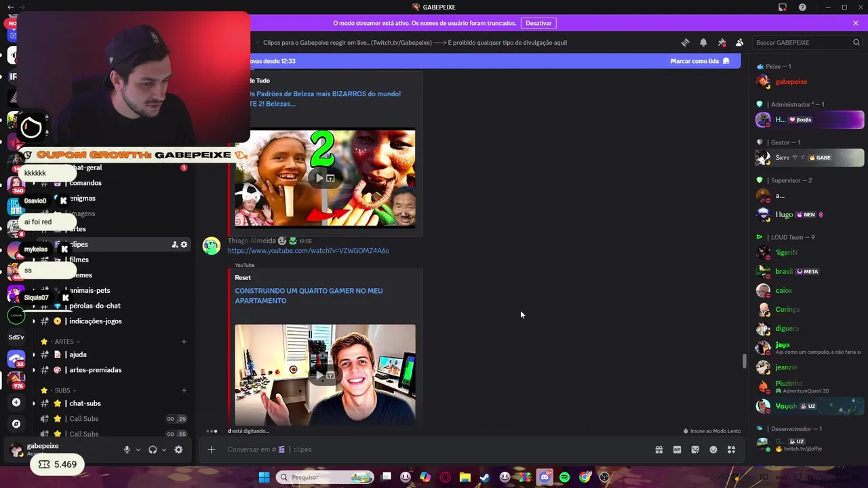This screenshot has height=488, width=868.
Task: Open notification settings bell icon
Action: [x=703, y=42]
